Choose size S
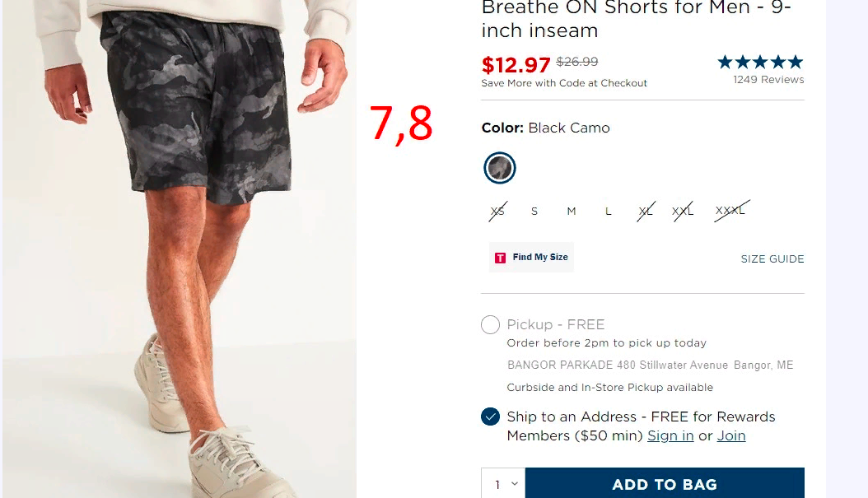868x498 pixels. pyautogui.click(x=534, y=211)
